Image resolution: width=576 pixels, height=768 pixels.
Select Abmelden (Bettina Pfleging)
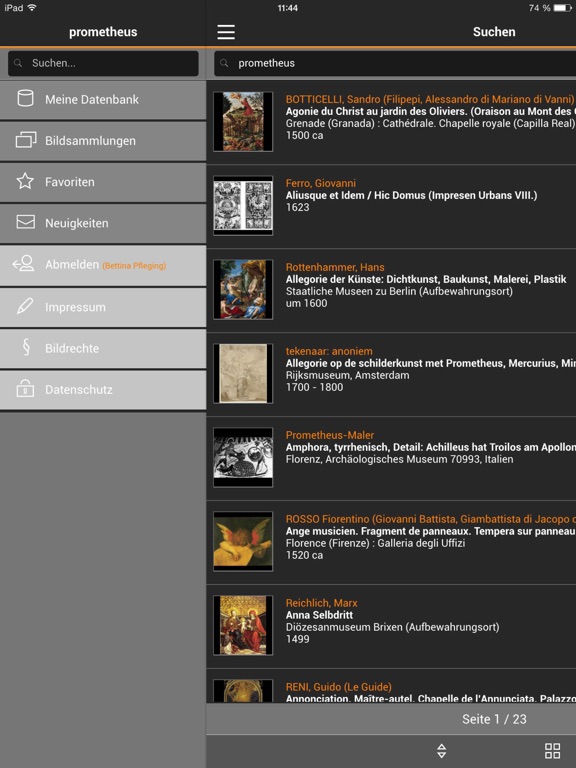(x=103, y=265)
